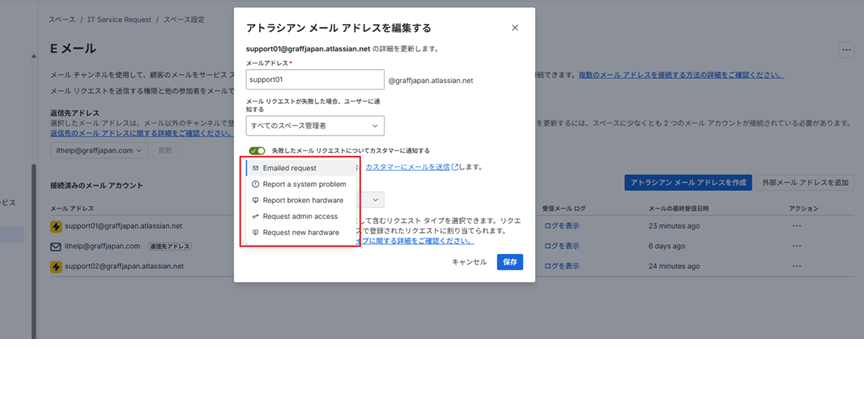Click the clock icon beside Report a system problem
This screenshot has height=409, width=864.
tap(255, 184)
